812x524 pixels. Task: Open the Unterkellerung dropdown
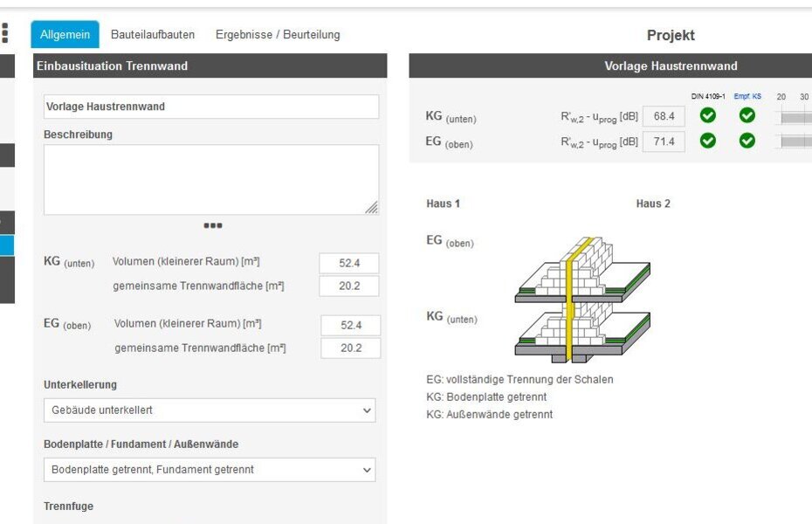210,410
